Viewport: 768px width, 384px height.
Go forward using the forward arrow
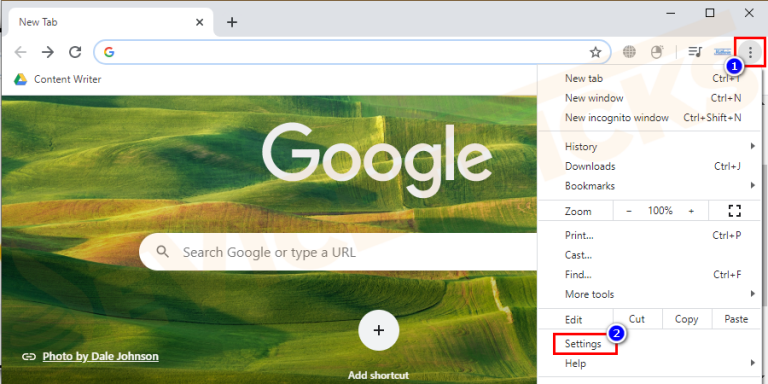(48, 52)
